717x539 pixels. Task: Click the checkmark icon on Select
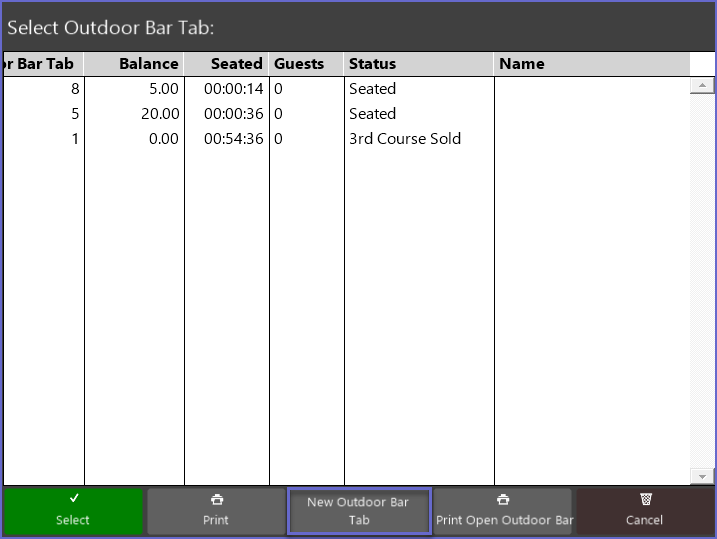pos(73,498)
